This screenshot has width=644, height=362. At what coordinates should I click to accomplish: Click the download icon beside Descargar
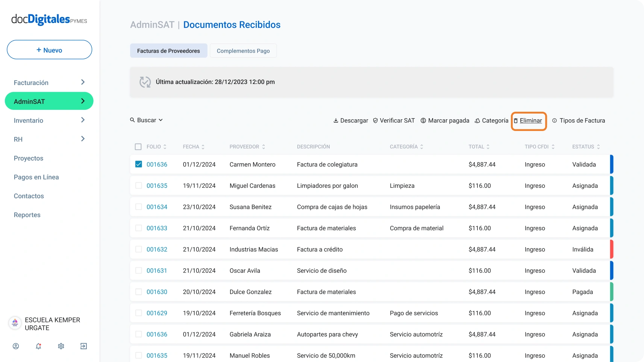tap(336, 121)
